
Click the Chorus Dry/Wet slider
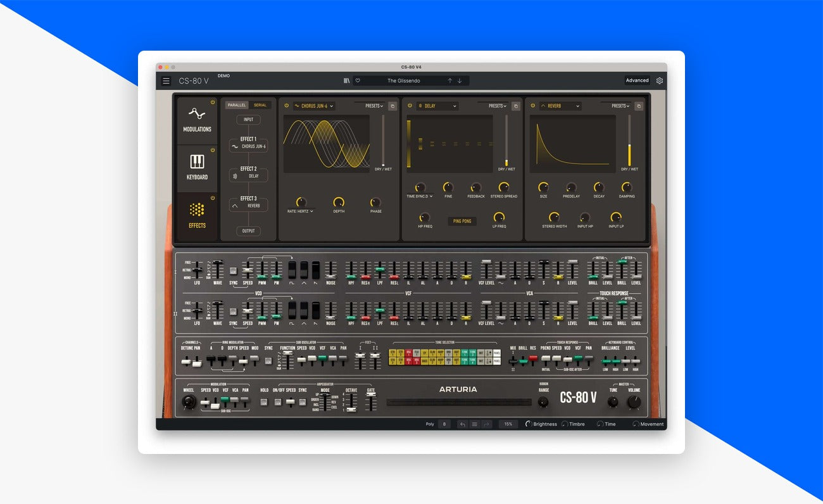[382, 141]
